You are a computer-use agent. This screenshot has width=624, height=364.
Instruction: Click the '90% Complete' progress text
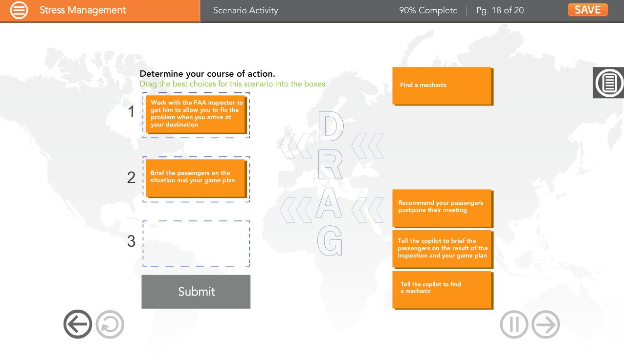[428, 10]
